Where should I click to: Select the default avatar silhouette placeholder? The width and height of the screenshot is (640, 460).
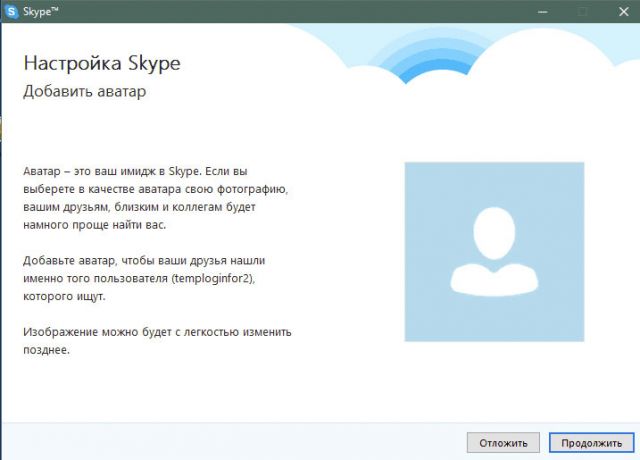pos(494,252)
